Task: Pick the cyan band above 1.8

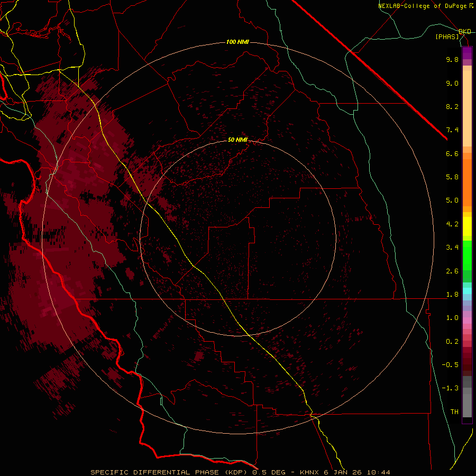Action: click(x=467, y=291)
